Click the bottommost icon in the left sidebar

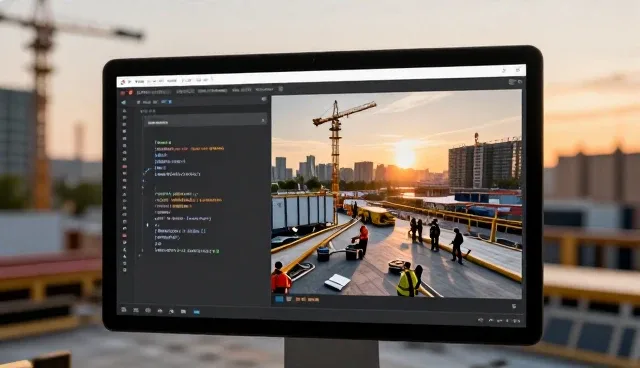(x=124, y=270)
